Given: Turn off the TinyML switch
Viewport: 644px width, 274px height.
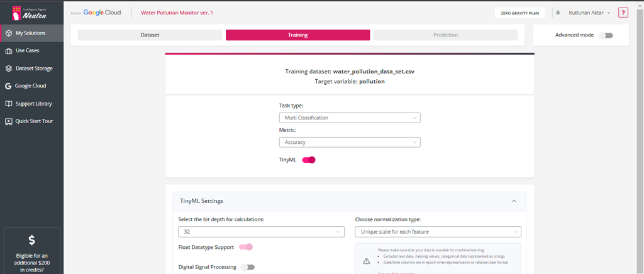Looking at the screenshot, I should pyautogui.click(x=309, y=160).
